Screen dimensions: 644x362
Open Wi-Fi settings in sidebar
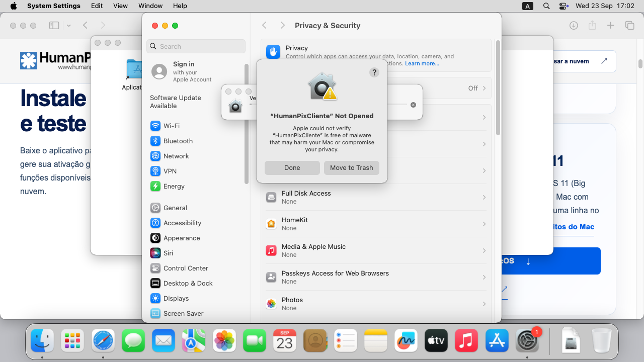[196, 126]
